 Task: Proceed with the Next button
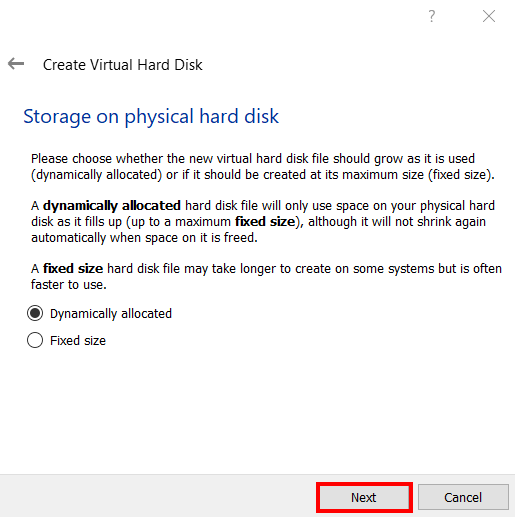364,497
